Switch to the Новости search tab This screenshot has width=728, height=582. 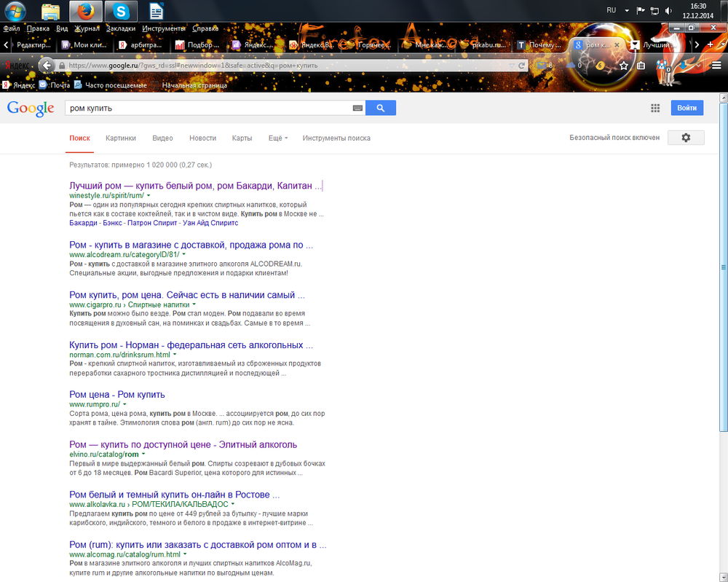click(203, 138)
